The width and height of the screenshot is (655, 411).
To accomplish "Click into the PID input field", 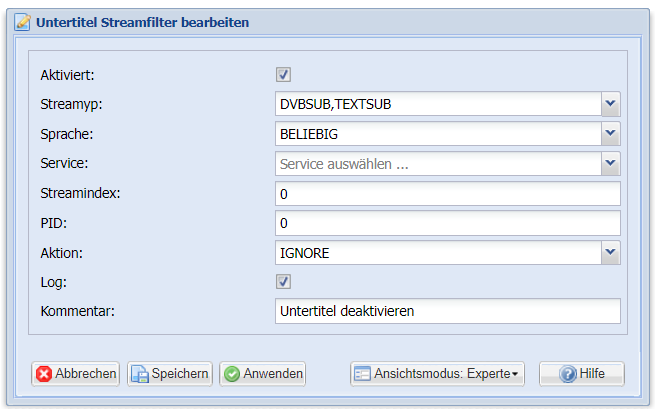I will pos(448,223).
